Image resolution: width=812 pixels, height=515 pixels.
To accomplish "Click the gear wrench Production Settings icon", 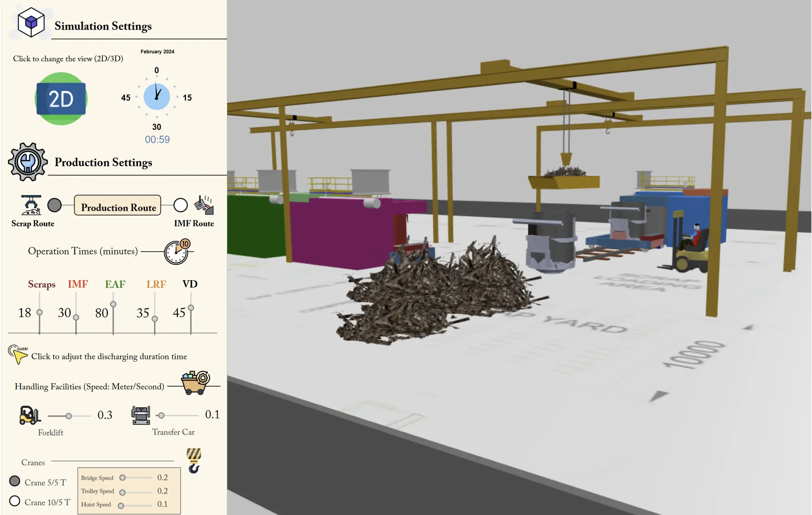I will pos(28,162).
